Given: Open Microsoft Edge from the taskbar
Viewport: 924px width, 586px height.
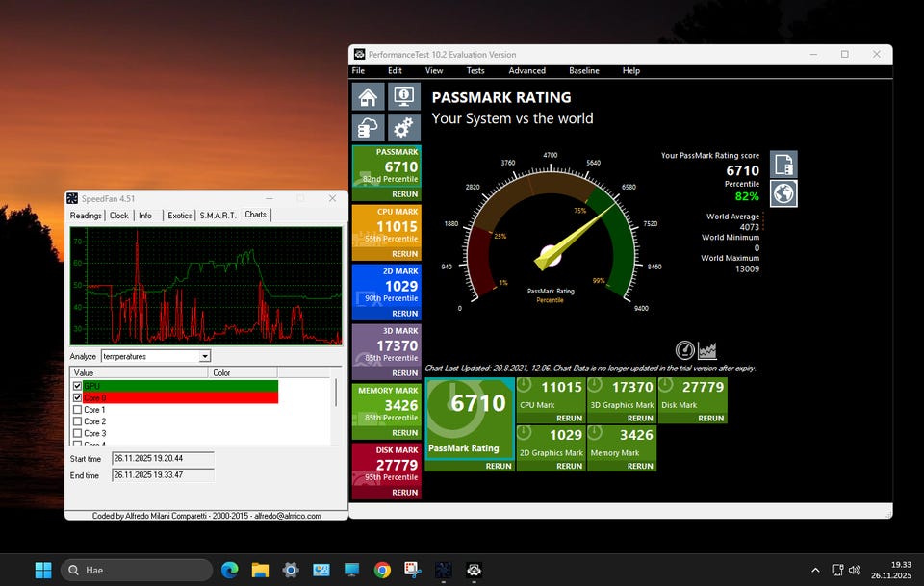Looking at the screenshot, I should pos(229,570).
